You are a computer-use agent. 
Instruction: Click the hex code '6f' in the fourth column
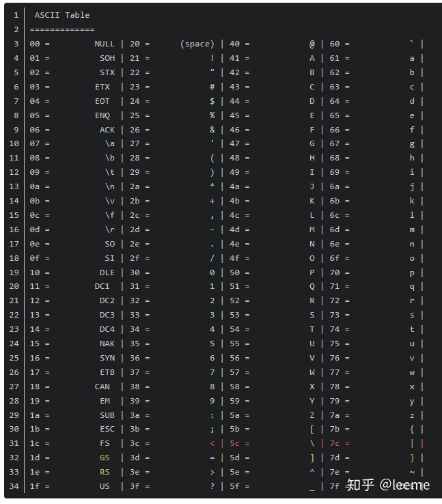[334, 258]
